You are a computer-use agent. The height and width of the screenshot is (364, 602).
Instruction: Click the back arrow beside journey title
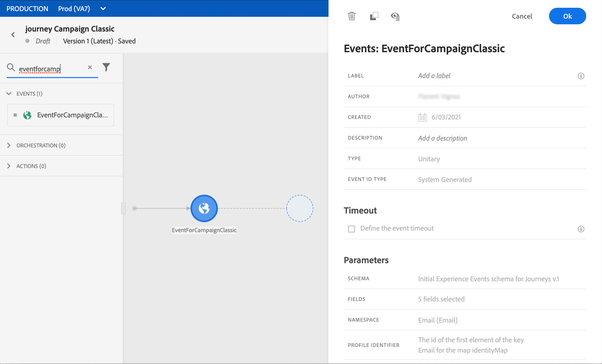click(x=13, y=35)
